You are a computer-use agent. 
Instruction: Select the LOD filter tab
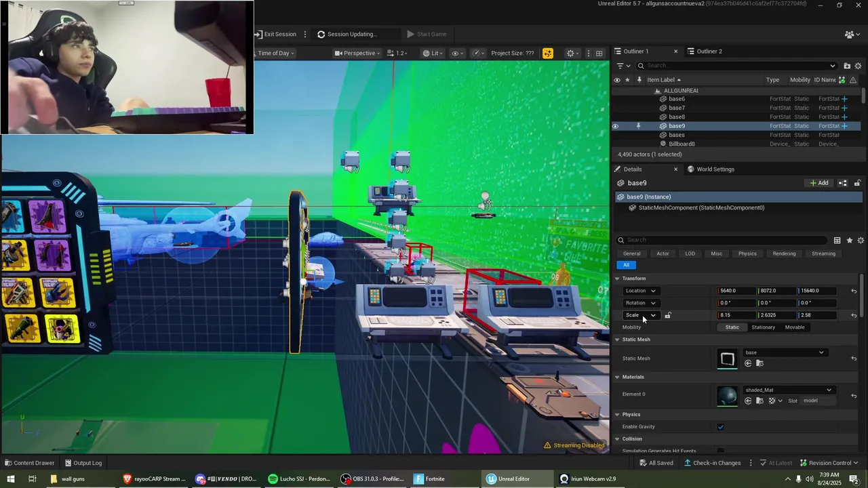(x=690, y=253)
